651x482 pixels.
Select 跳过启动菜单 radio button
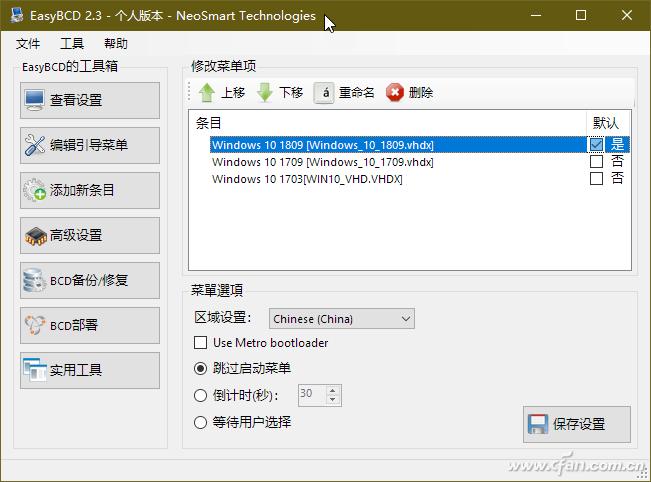[x=201, y=368]
